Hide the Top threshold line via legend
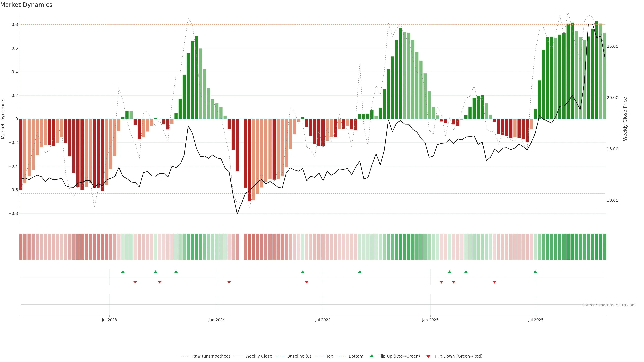The image size is (644, 362). [x=330, y=356]
